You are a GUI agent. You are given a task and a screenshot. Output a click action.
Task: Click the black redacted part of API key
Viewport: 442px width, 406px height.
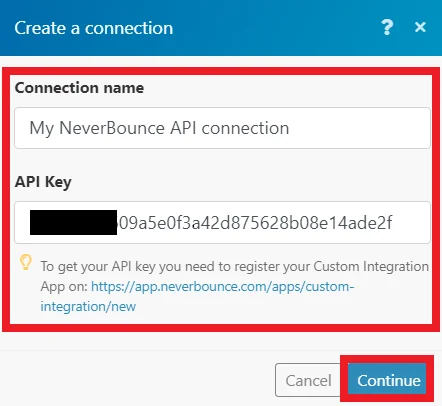[73, 222]
